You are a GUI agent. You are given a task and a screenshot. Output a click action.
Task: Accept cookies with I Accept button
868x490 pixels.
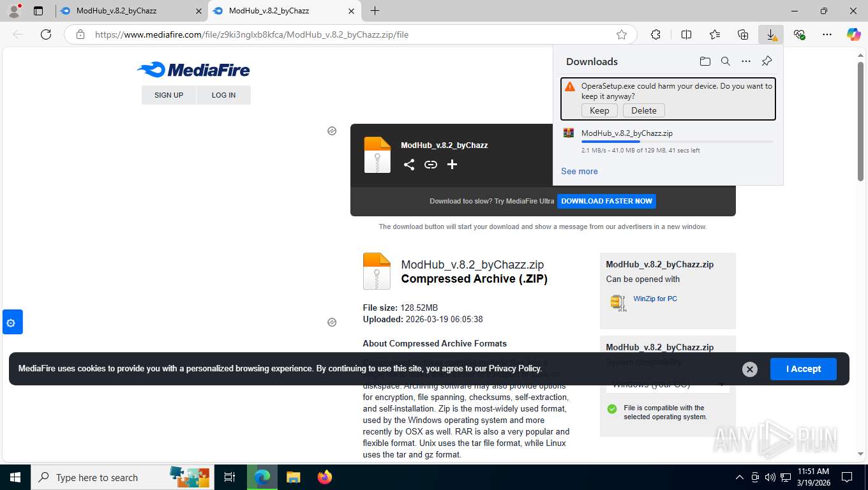[804, 369]
